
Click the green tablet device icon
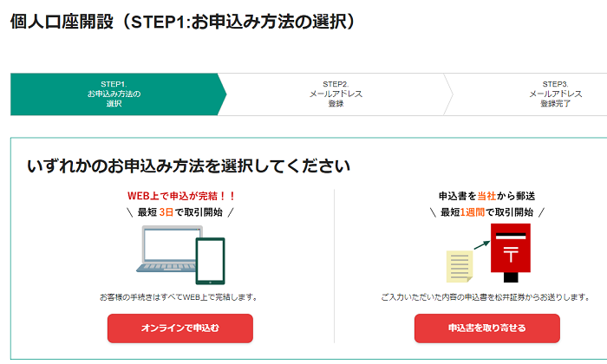click(x=210, y=261)
